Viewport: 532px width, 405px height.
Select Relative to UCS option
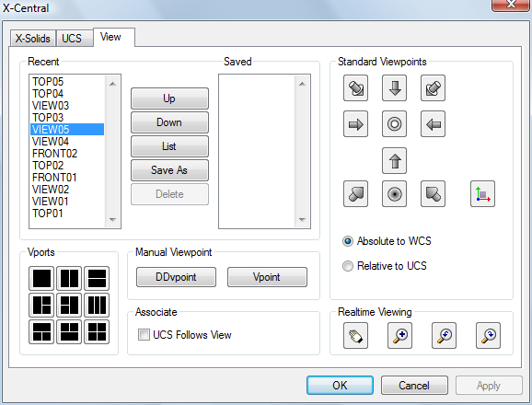point(347,266)
